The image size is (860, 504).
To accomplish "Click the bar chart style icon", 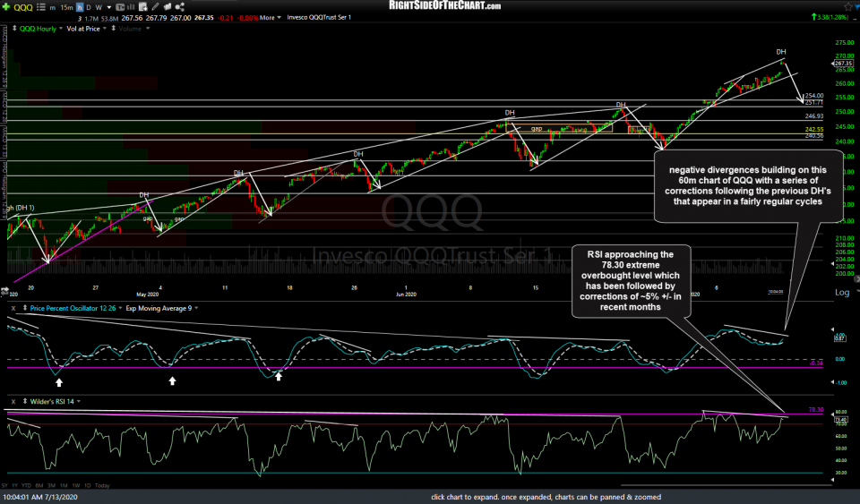I will click(x=131, y=7).
